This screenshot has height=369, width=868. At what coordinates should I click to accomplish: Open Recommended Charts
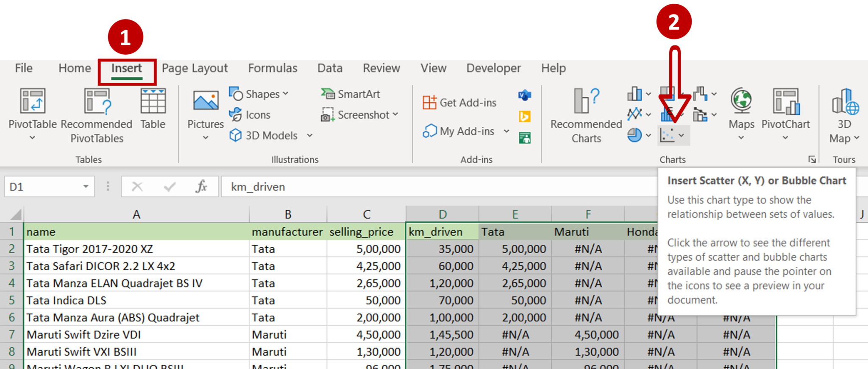click(587, 115)
